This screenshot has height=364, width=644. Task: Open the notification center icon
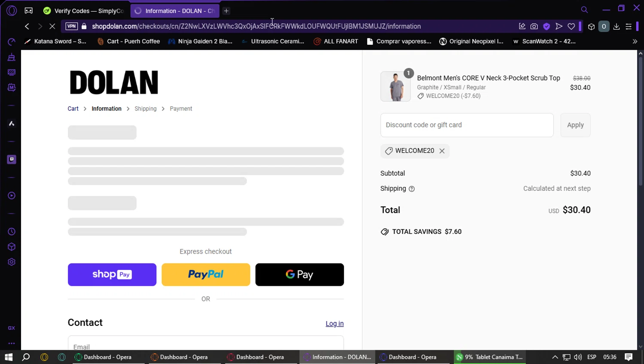point(629,357)
